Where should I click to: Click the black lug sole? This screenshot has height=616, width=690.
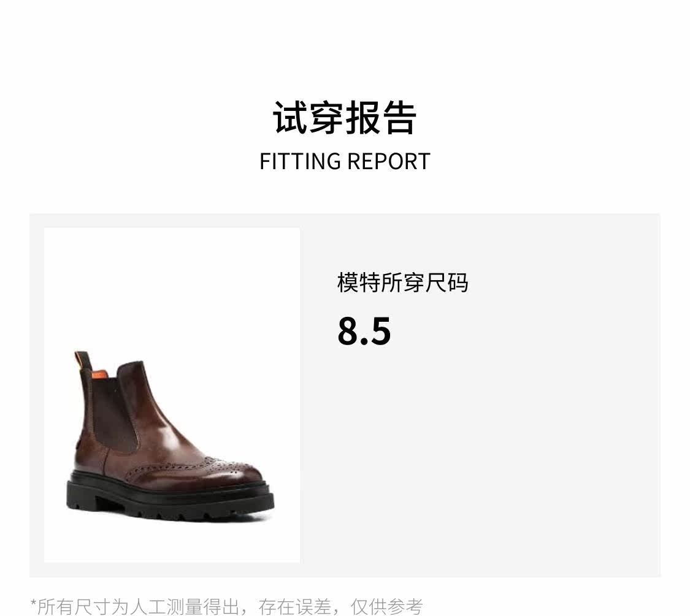pos(170,500)
